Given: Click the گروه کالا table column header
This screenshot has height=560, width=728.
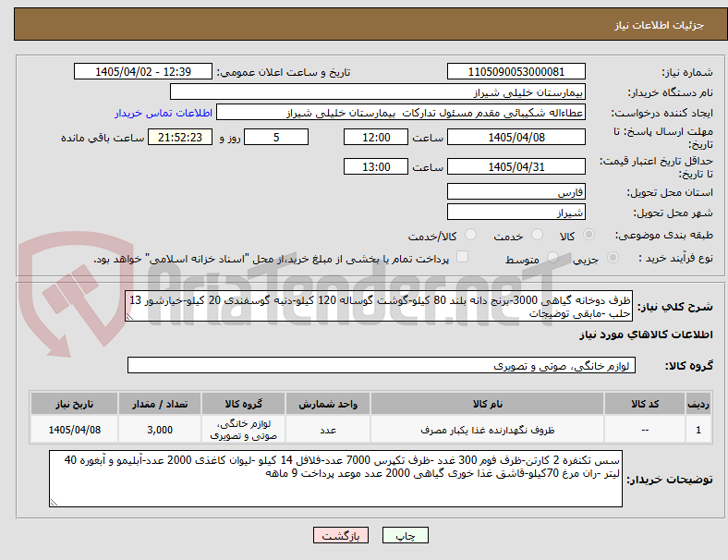Looking at the screenshot, I should click(x=243, y=404).
